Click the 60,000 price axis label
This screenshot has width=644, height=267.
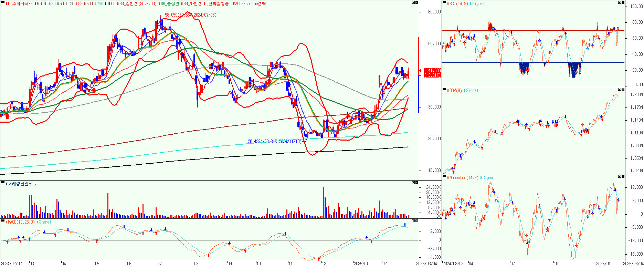[x=434, y=12]
